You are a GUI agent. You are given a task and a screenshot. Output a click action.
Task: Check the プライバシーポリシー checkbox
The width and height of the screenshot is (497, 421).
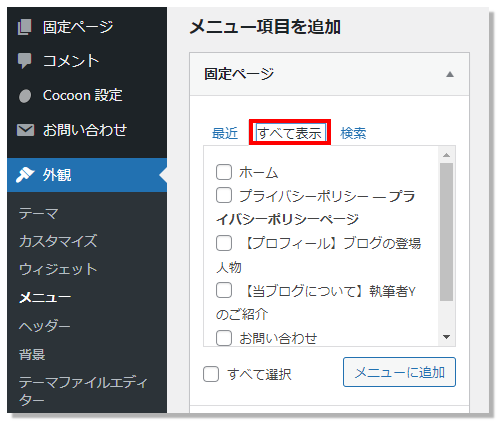coord(224,195)
